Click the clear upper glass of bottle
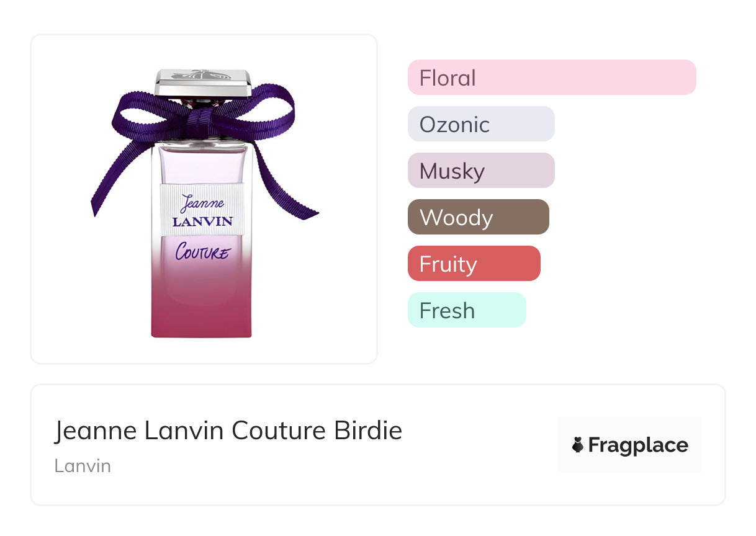 coord(202,164)
